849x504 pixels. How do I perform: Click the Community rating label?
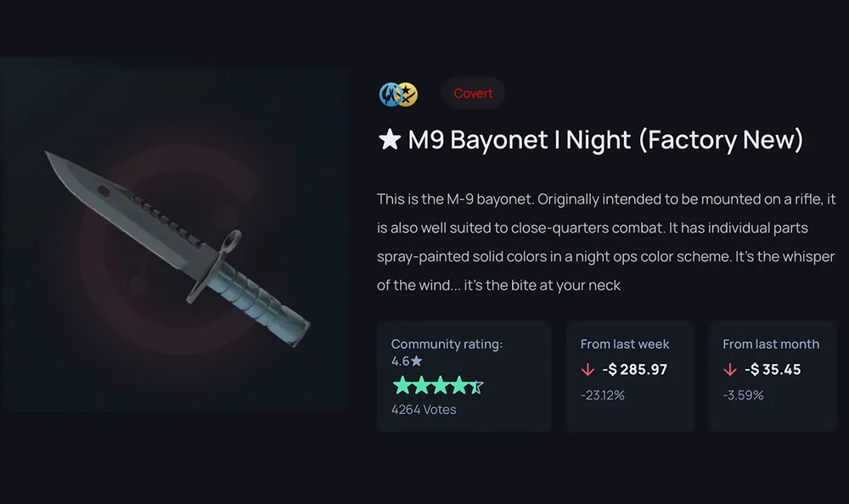447,344
